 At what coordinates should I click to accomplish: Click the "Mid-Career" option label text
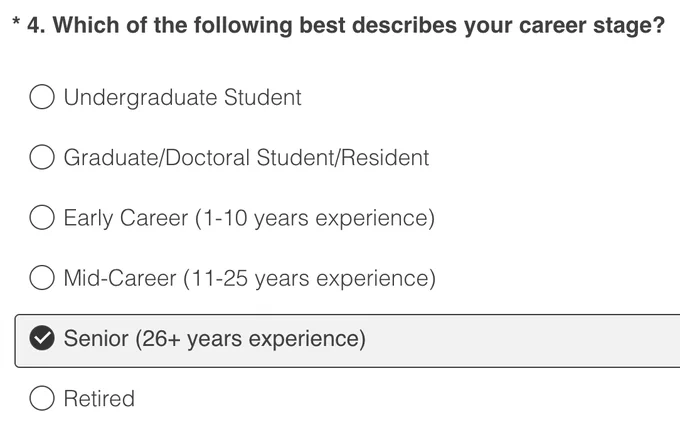pyautogui.click(x=120, y=278)
